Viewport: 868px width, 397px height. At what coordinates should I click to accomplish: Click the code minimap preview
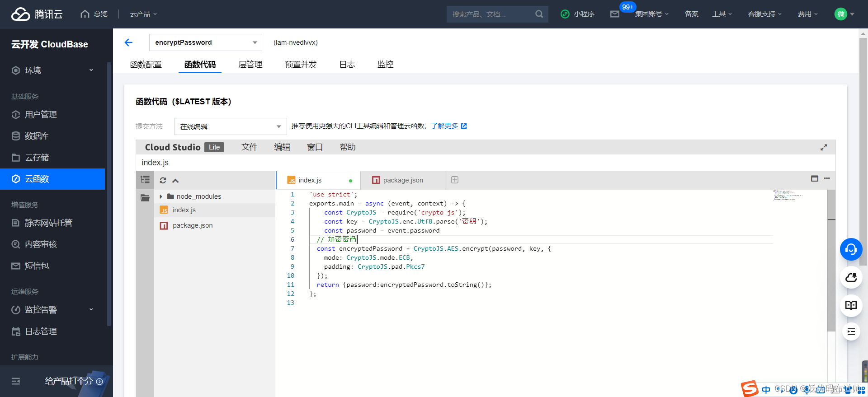(788, 195)
